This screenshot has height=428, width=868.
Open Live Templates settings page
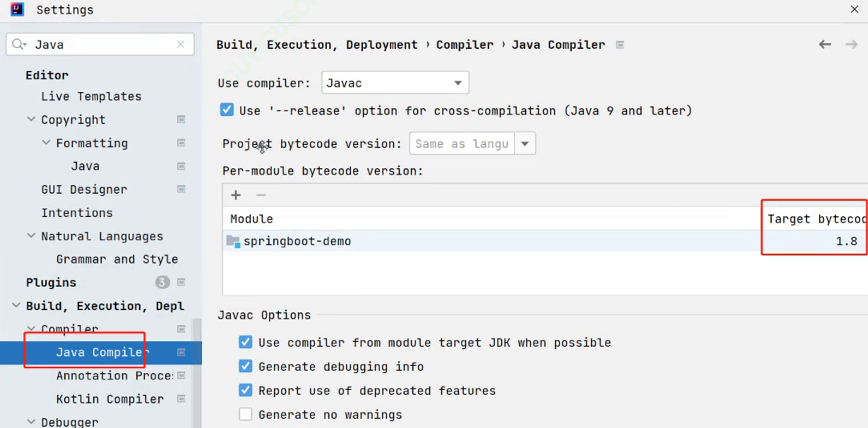point(91,97)
